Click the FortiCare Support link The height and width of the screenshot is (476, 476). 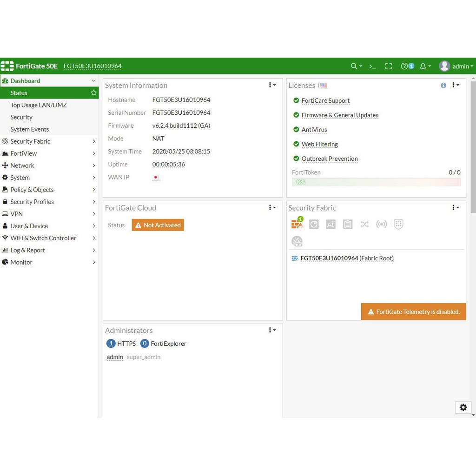coord(325,101)
